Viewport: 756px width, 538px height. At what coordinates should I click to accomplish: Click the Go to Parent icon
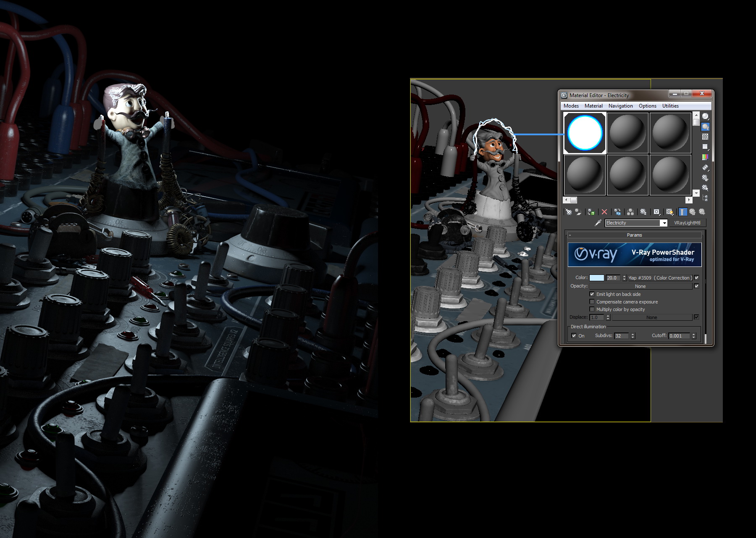[x=692, y=212]
